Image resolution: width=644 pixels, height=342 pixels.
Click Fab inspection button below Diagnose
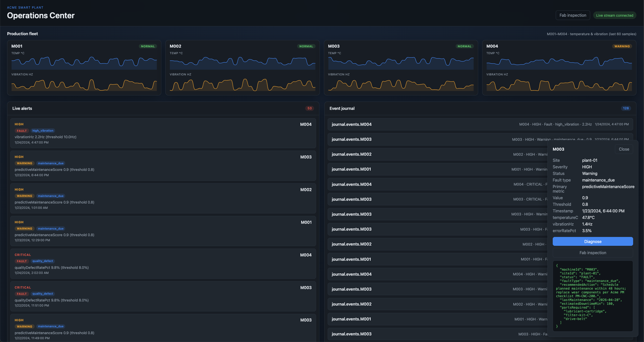click(593, 253)
